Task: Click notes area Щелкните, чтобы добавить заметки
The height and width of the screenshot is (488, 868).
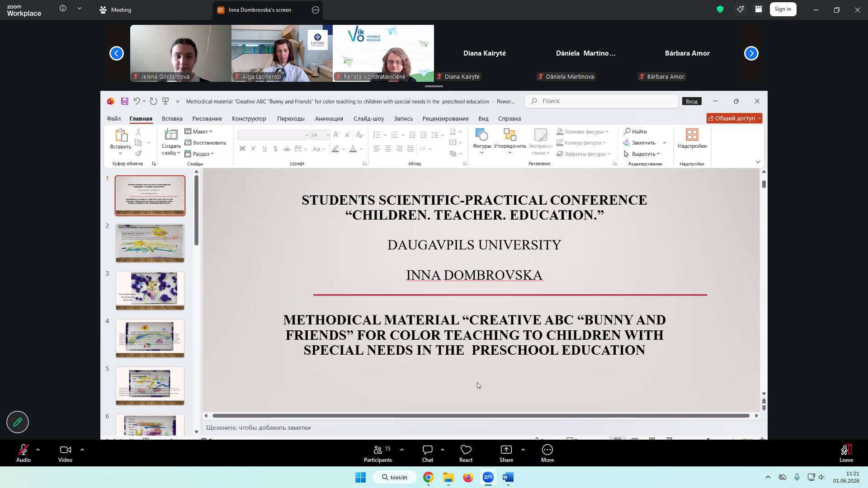Action: (259, 427)
